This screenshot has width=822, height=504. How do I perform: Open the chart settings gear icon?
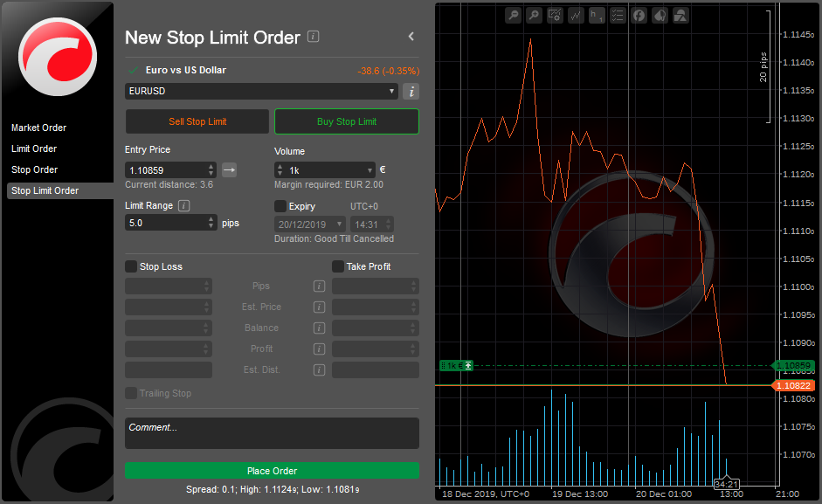[x=555, y=15]
